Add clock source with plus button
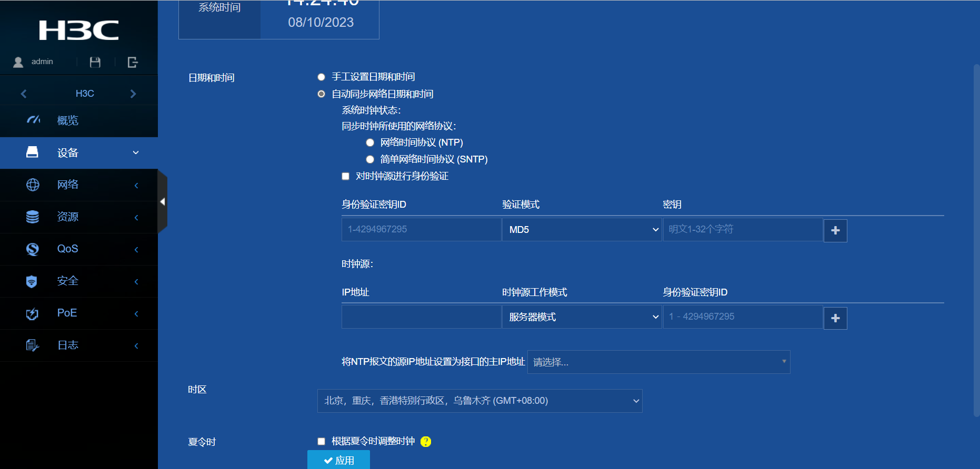The image size is (980, 469). 835,318
